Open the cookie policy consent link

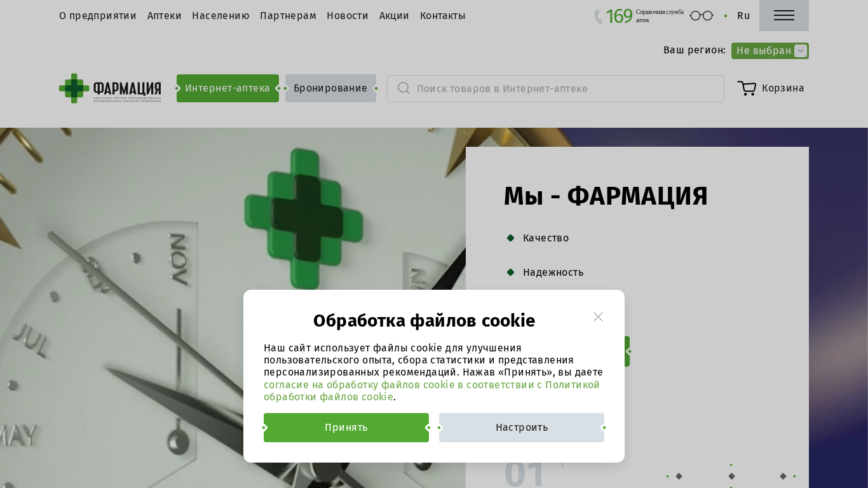point(431,391)
